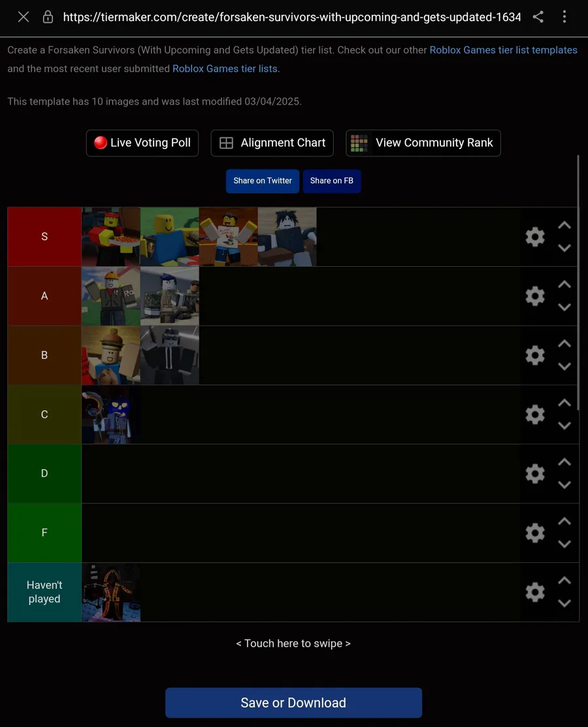The image size is (588, 727).
Task: Open settings gear for the A tier row
Action: [535, 296]
